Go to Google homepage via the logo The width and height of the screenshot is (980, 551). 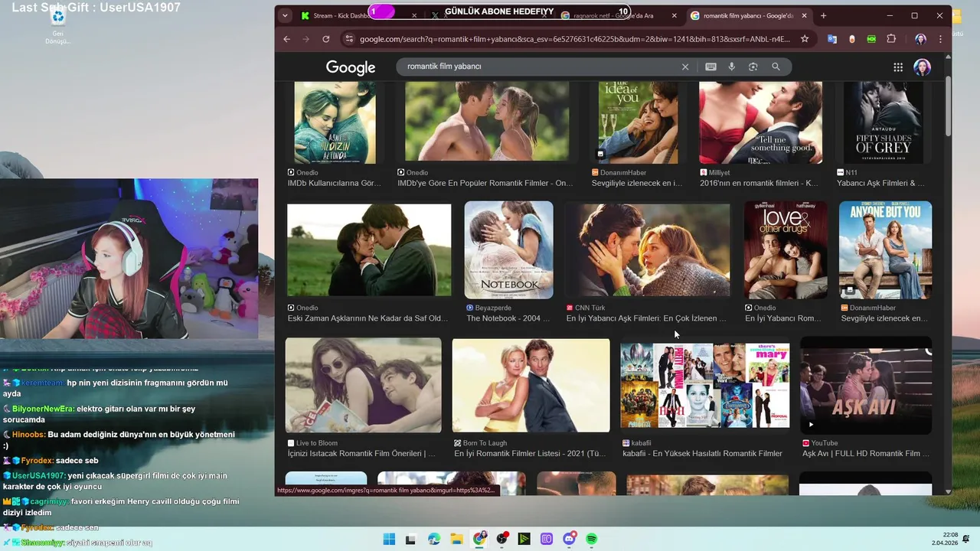[351, 67]
